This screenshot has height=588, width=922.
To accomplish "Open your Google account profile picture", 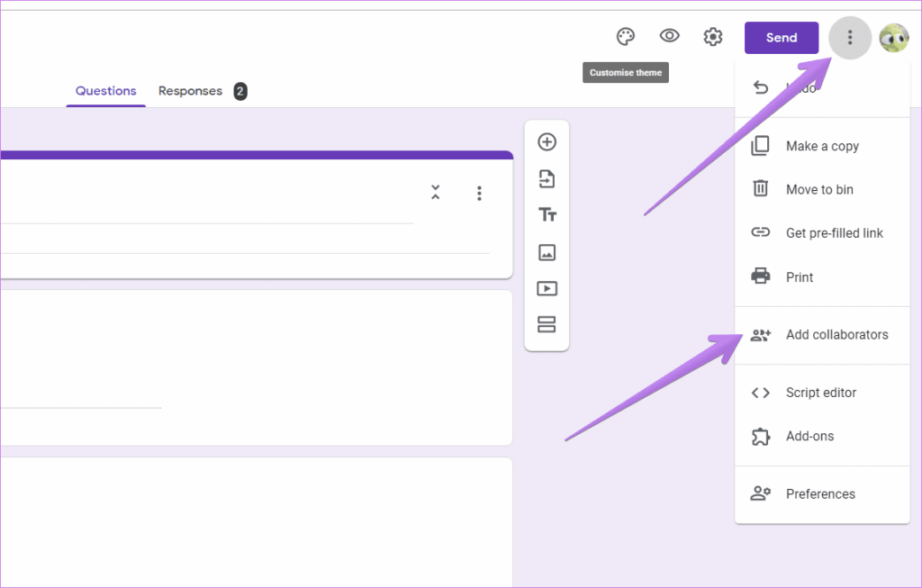I will [x=893, y=37].
